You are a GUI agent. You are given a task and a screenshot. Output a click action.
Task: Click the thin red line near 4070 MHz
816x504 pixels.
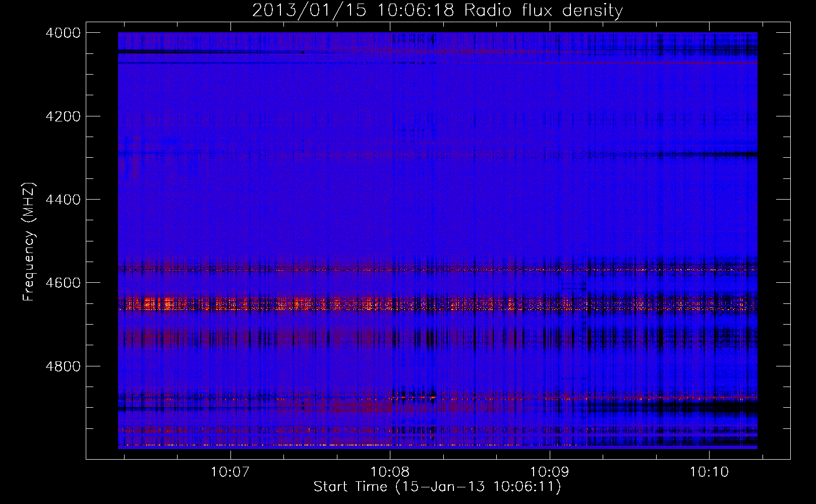coord(656,64)
